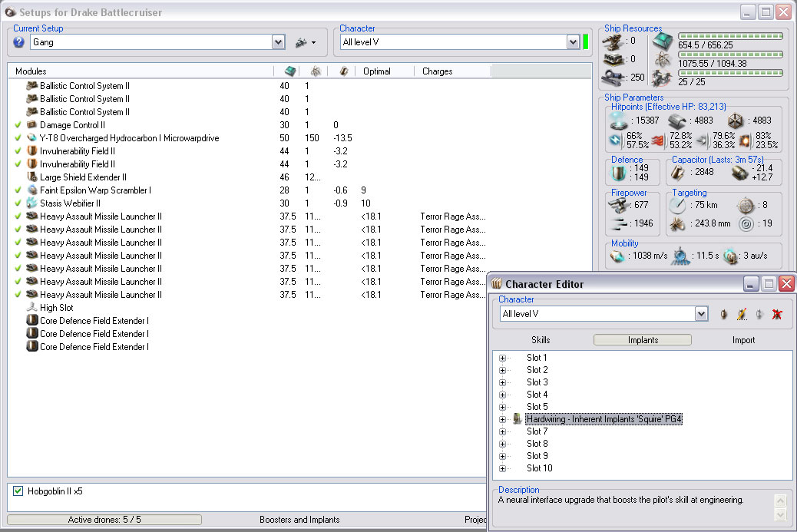This screenshot has height=532, width=797.
Task: Open the Boosters and Implants tab
Action: 299,519
